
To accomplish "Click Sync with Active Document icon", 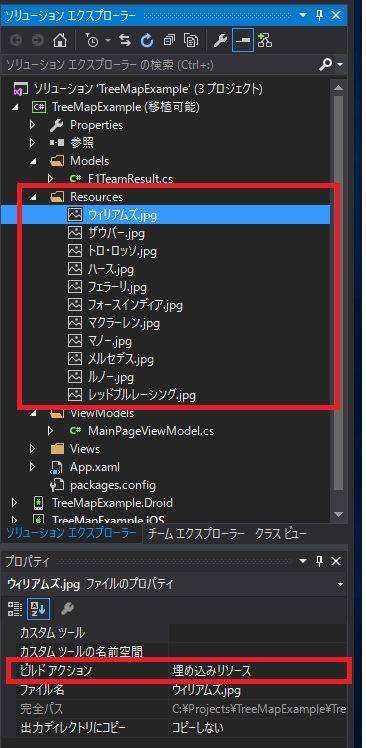I will (x=125, y=41).
